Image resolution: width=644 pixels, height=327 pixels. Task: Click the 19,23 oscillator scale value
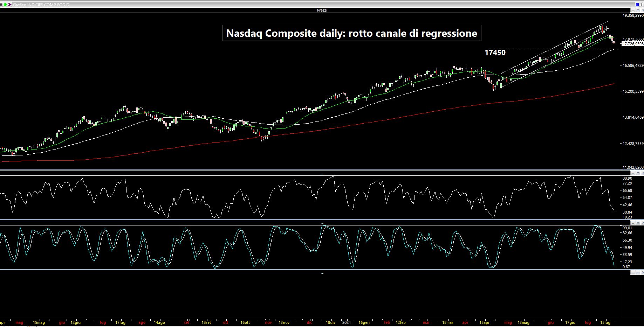point(627,217)
